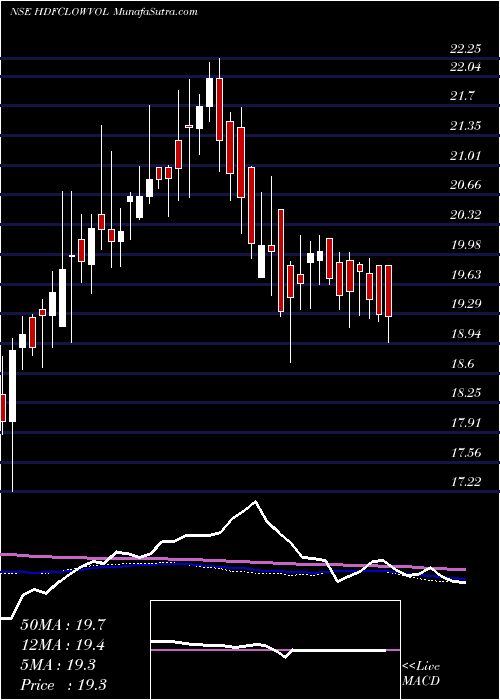
Task: Click the 21.01 price axis label
Action: (x=466, y=156)
